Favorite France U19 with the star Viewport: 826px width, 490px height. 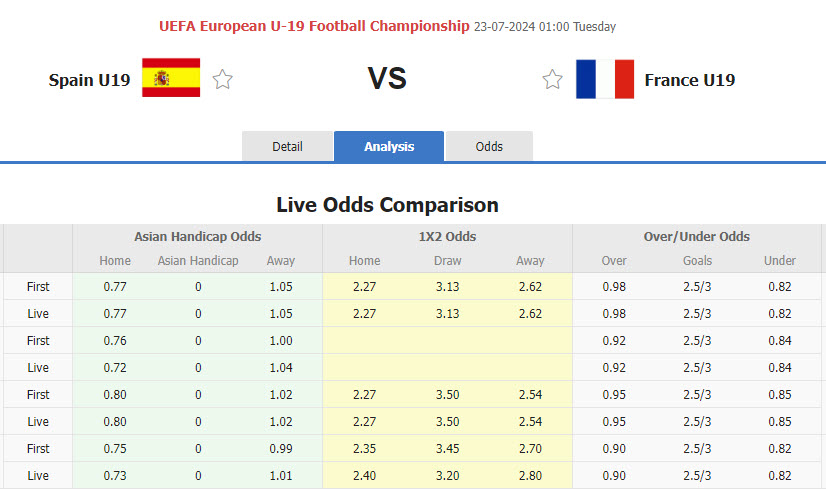pos(552,80)
